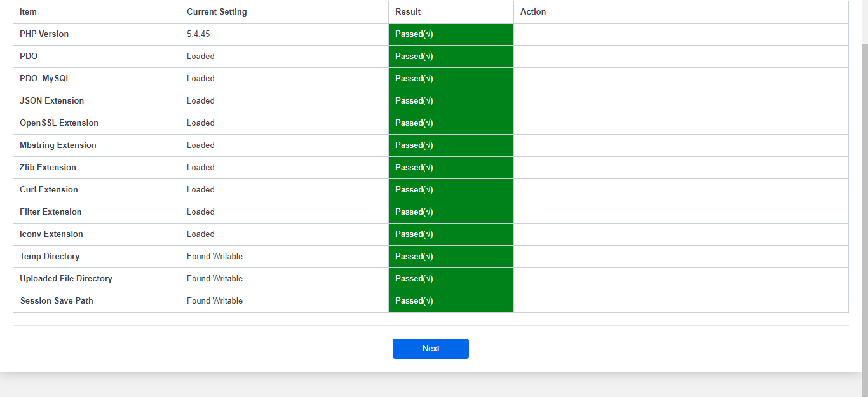Select the Item column header
The image size is (868, 397).
tap(29, 11)
